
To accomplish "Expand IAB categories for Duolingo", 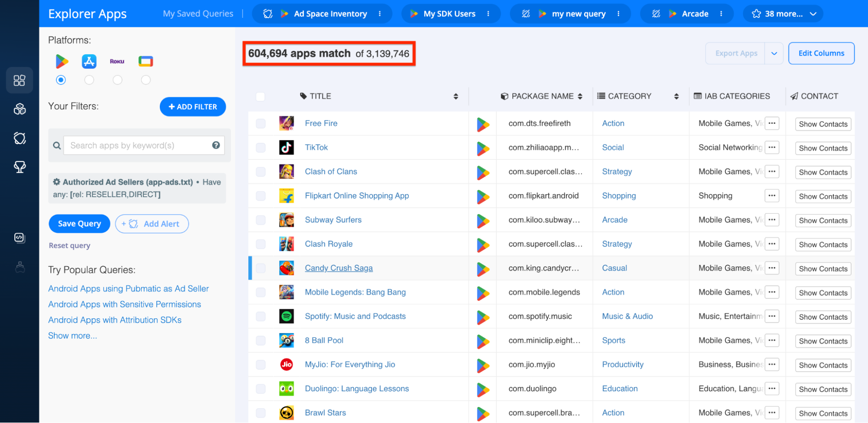I will (x=772, y=389).
